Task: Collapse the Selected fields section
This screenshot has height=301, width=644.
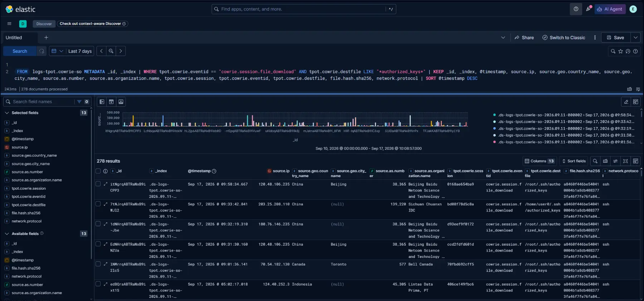Action: [7, 113]
